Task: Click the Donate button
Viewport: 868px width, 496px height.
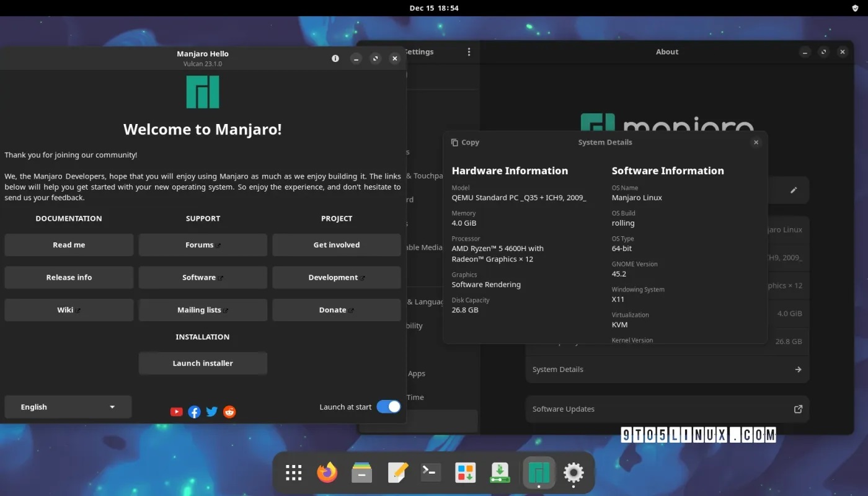Action: pos(337,310)
